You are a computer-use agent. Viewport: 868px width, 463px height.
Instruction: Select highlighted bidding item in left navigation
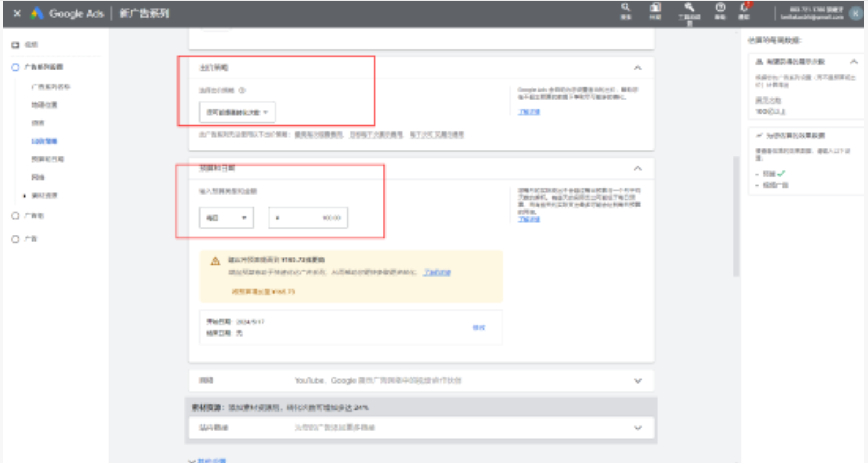coord(44,141)
